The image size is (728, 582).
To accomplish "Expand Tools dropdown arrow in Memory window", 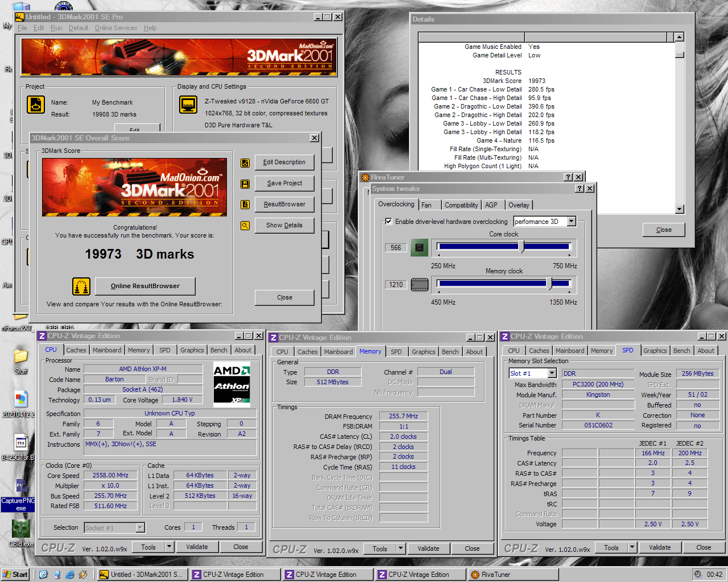I will (400, 548).
